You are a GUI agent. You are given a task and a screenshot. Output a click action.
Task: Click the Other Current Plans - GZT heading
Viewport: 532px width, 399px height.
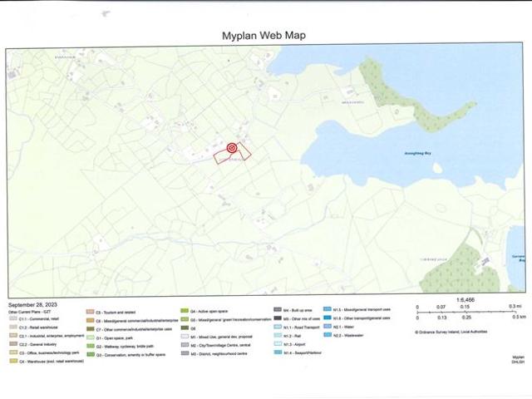point(30,312)
